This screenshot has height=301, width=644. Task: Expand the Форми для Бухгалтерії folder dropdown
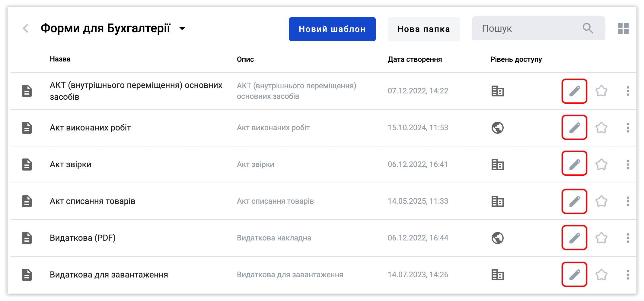182,29
